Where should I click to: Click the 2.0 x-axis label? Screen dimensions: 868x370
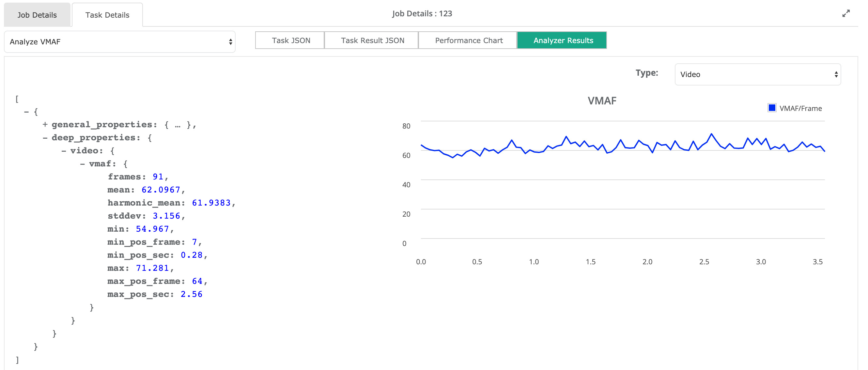(x=647, y=262)
